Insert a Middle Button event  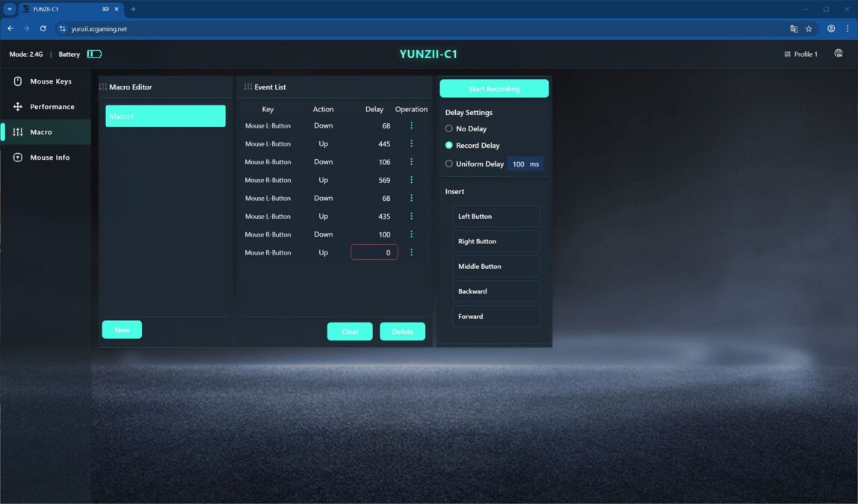pos(496,267)
